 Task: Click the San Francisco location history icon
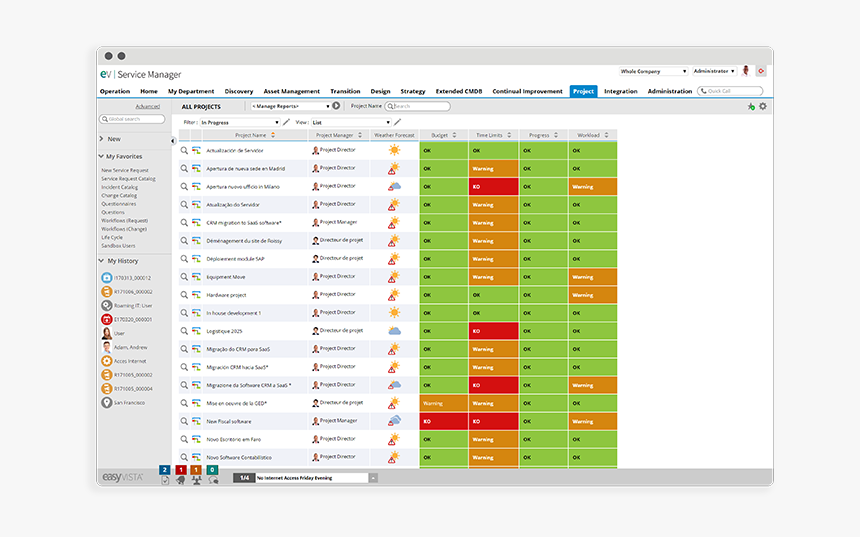point(106,403)
